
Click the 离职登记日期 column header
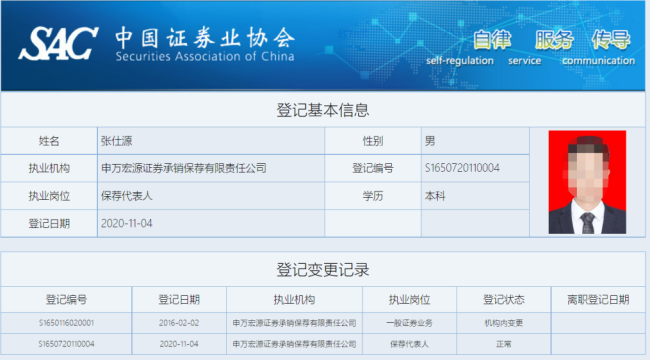598,299
